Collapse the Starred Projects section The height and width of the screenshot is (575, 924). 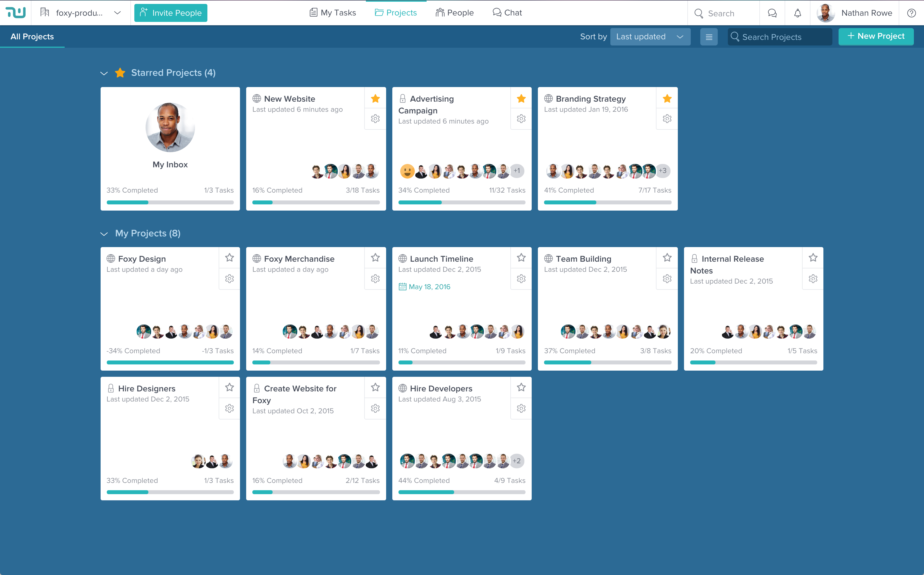[104, 73]
